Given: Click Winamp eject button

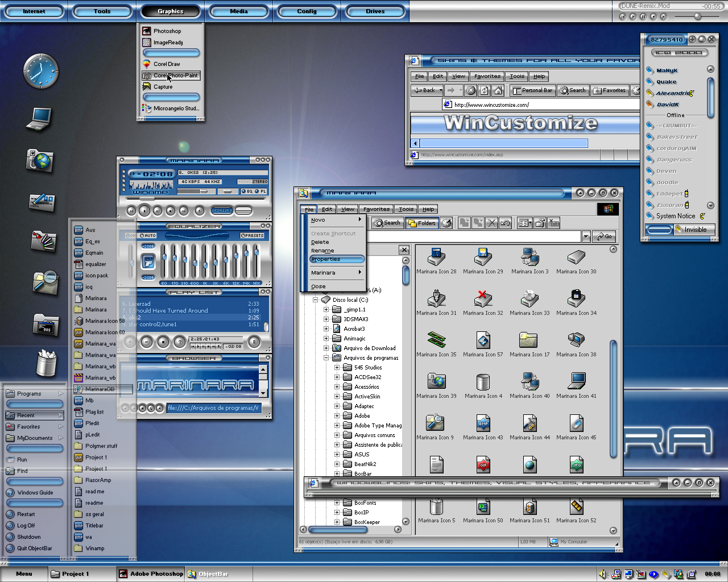Looking at the screenshot, I should tap(199, 210).
